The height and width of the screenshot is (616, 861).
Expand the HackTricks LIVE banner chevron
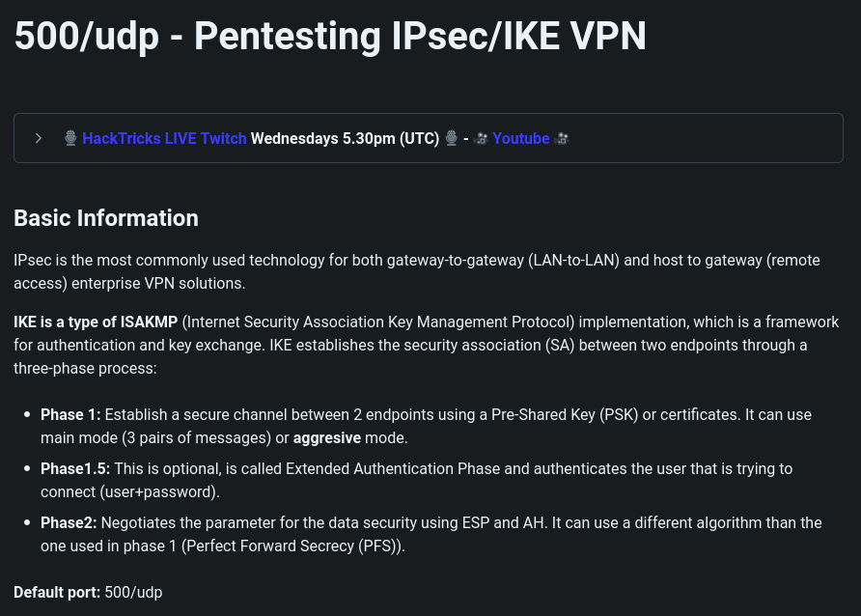click(x=39, y=138)
